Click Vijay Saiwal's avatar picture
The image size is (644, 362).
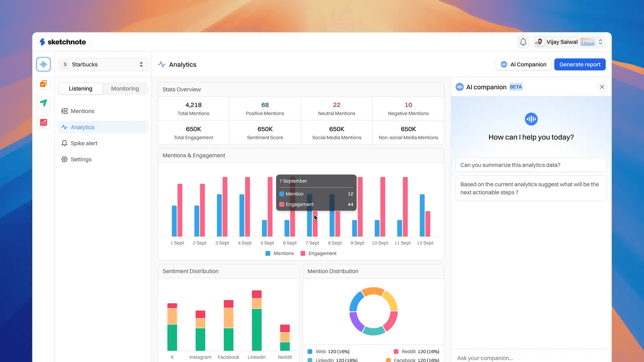[539, 42]
